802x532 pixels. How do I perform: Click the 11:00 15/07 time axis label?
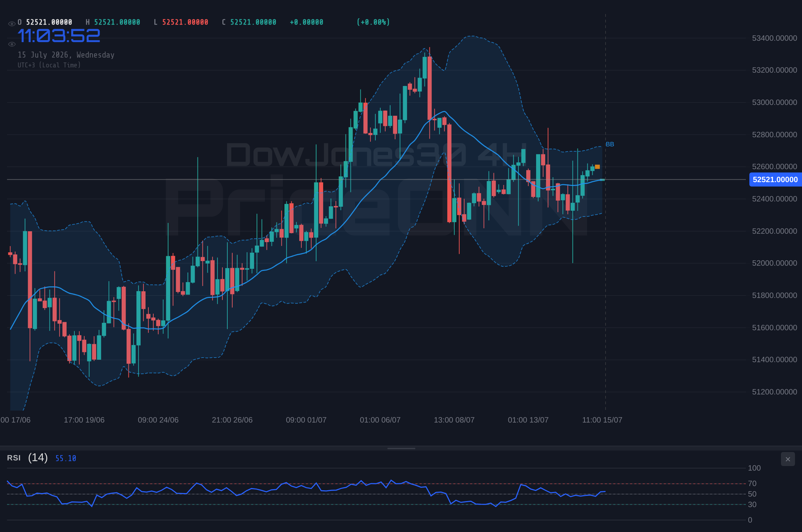coord(602,420)
